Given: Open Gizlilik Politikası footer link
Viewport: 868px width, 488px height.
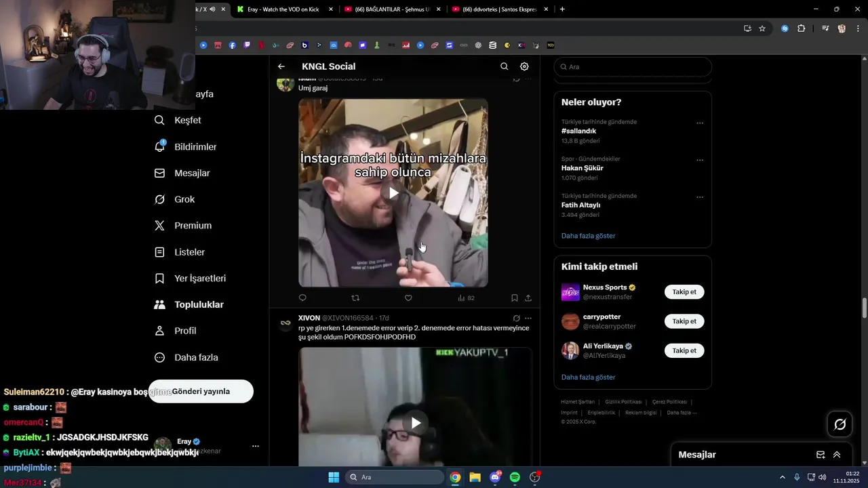Looking at the screenshot, I should 623,402.
